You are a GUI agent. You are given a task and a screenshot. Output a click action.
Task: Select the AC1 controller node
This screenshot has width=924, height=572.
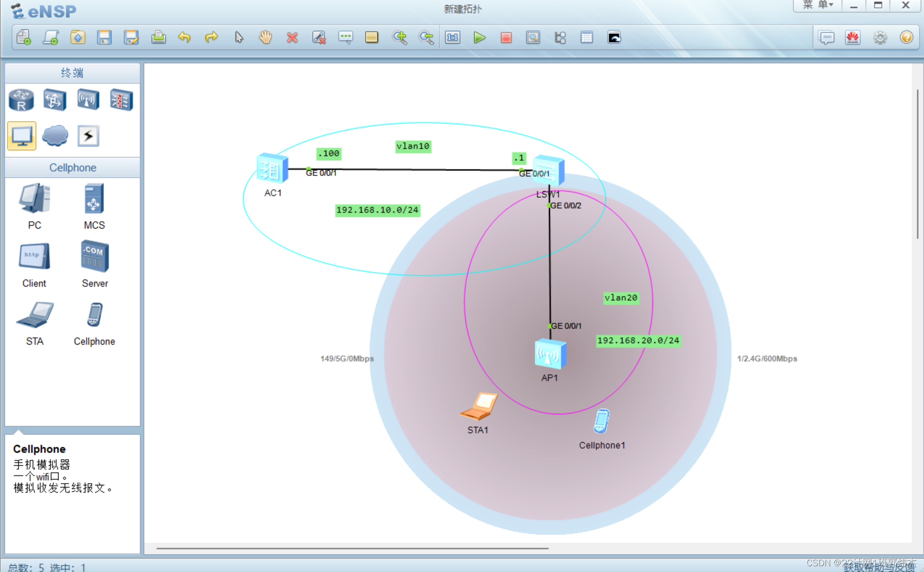point(273,169)
